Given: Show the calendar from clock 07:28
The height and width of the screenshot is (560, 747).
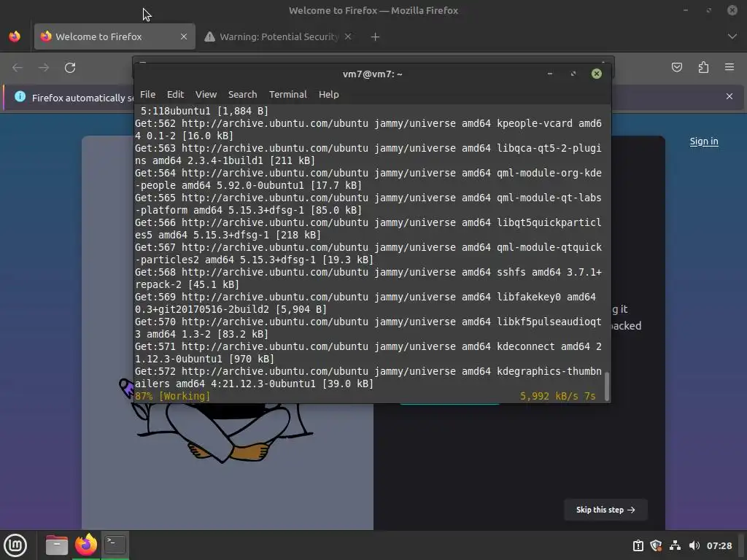Looking at the screenshot, I should coord(719,545).
